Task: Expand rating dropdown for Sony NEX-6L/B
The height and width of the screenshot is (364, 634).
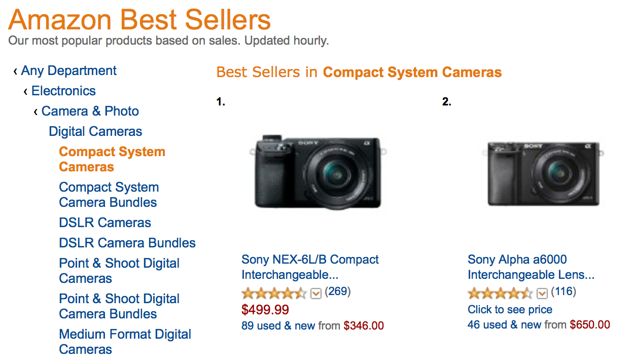Action: point(316,294)
